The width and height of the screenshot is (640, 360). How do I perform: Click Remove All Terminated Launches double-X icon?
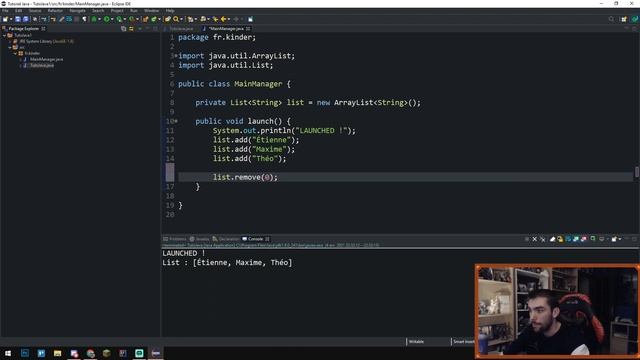(x=542, y=239)
